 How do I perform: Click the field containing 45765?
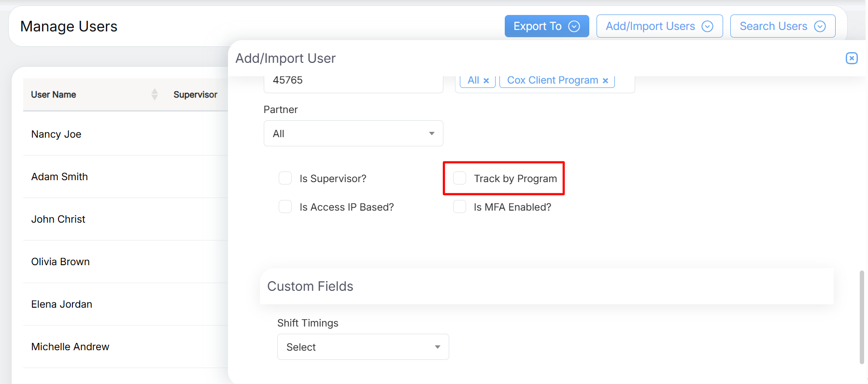353,81
